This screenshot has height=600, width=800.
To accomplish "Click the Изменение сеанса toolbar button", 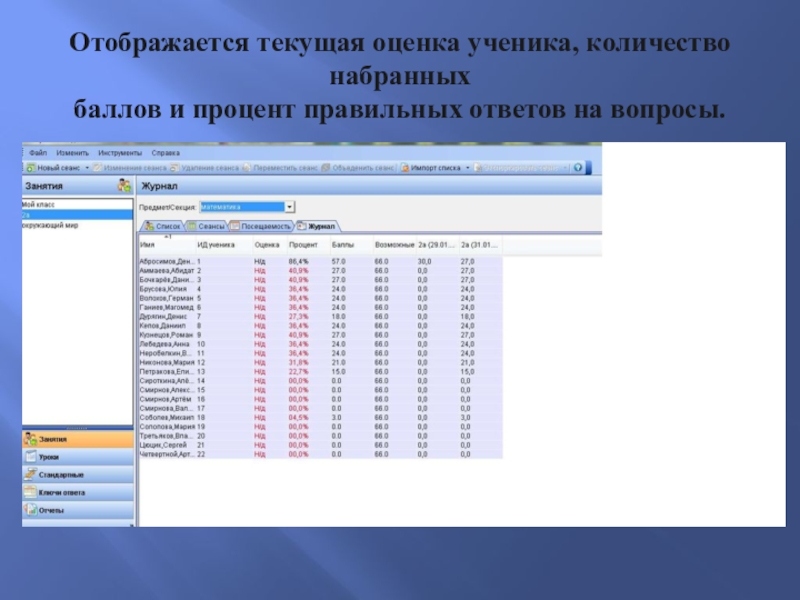I will [130, 167].
